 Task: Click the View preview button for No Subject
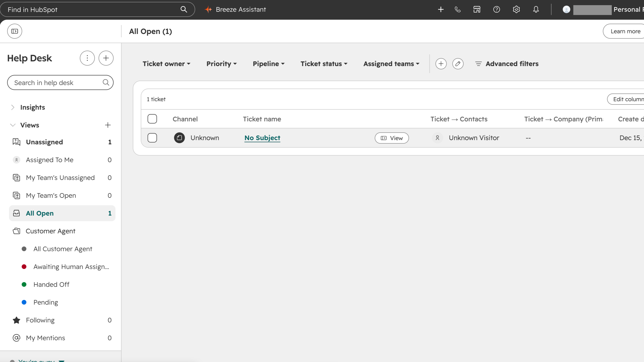(x=392, y=138)
